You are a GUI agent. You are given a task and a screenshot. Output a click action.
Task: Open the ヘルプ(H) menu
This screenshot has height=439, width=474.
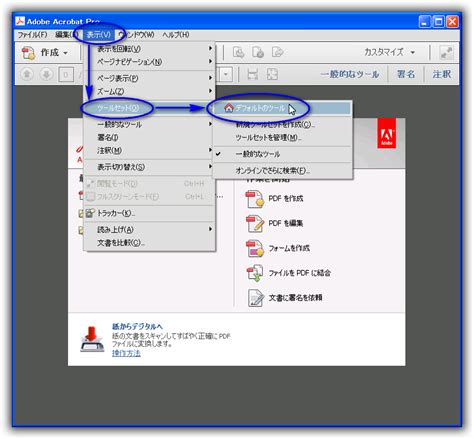coord(176,35)
